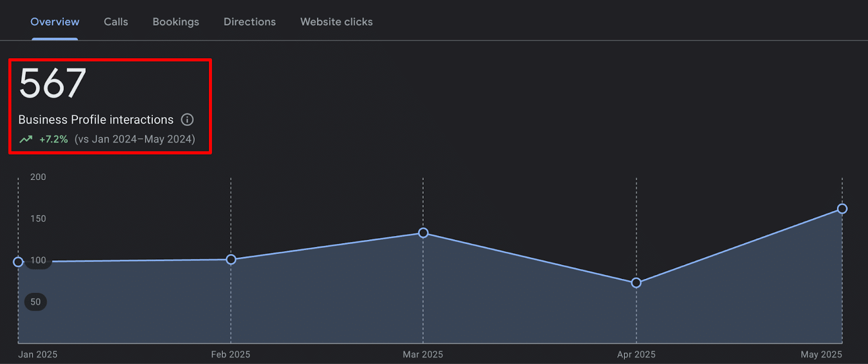This screenshot has height=364, width=868.
Task: Select the Mar 2025 data point
Action: pos(423,233)
